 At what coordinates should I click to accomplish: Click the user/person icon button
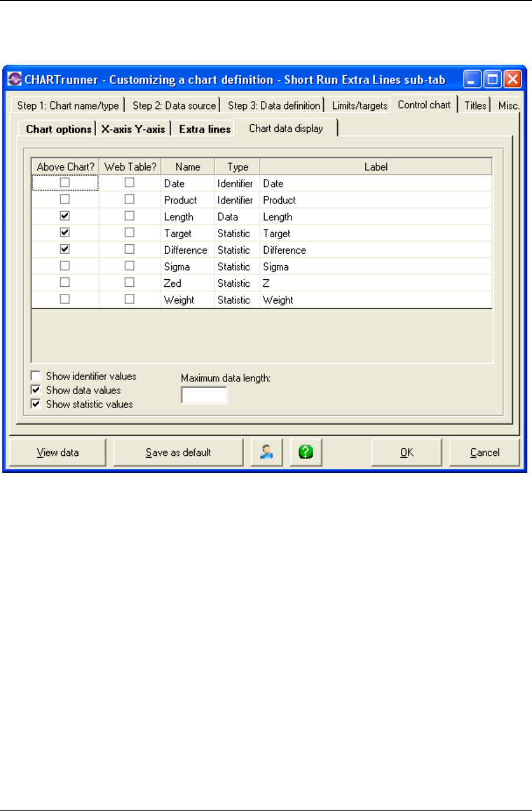[266, 452]
